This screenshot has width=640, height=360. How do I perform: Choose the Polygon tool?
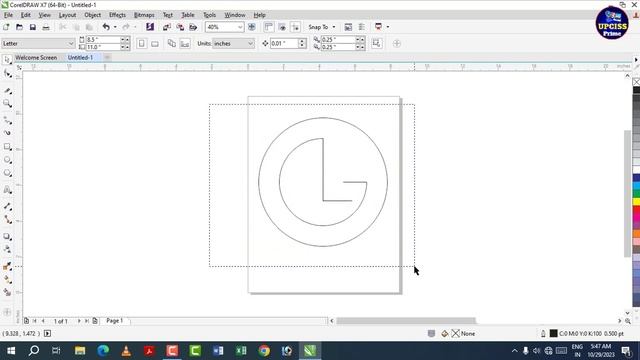(7, 173)
